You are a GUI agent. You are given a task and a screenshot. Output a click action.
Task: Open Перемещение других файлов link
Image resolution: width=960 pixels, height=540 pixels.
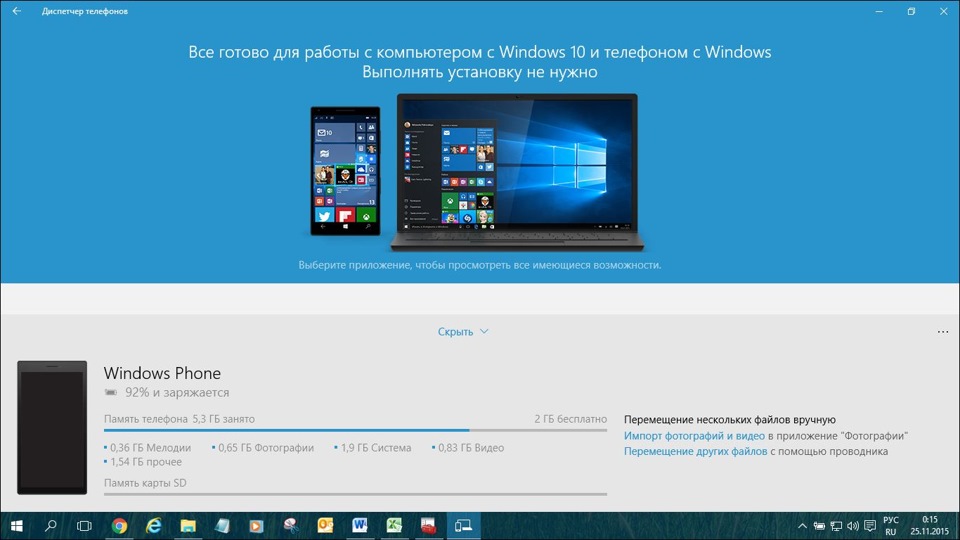point(695,451)
